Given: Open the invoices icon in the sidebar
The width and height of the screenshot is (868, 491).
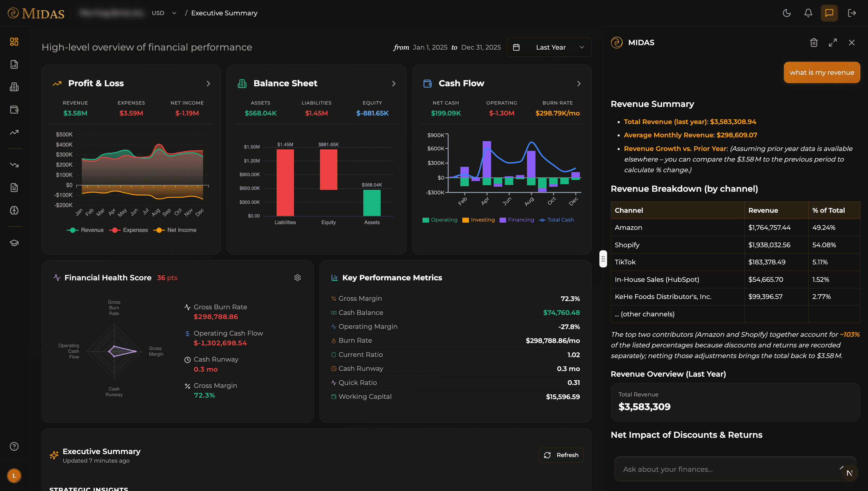Looking at the screenshot, I should 14,87.
